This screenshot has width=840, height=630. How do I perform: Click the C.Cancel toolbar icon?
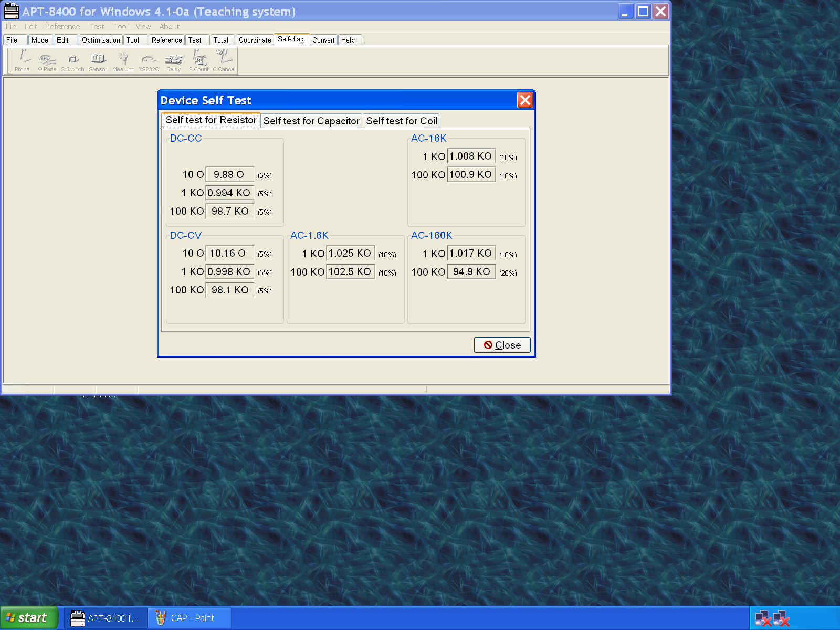pos(224,60)
